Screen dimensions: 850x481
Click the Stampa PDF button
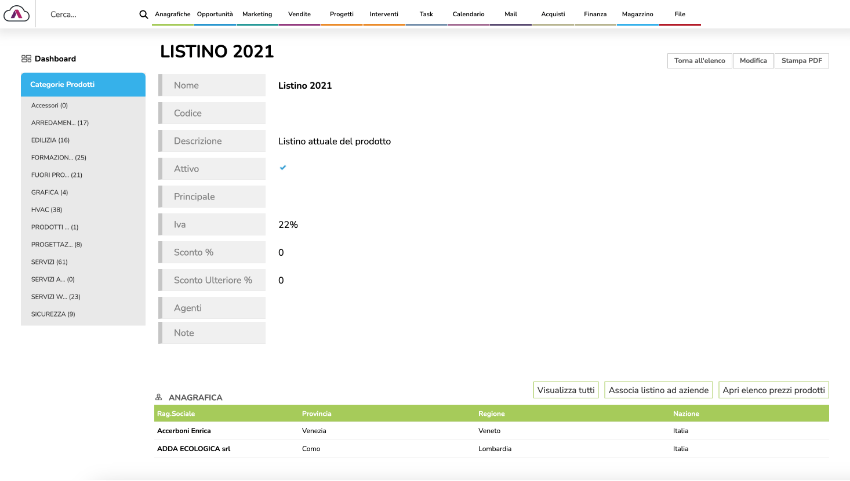coord(802,61)
